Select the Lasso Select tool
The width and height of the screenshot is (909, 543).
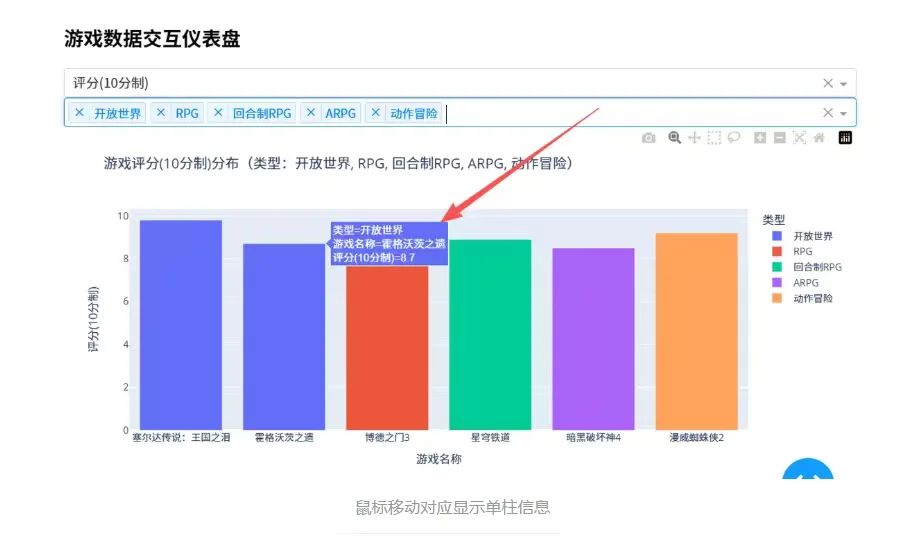pos(734,138)
